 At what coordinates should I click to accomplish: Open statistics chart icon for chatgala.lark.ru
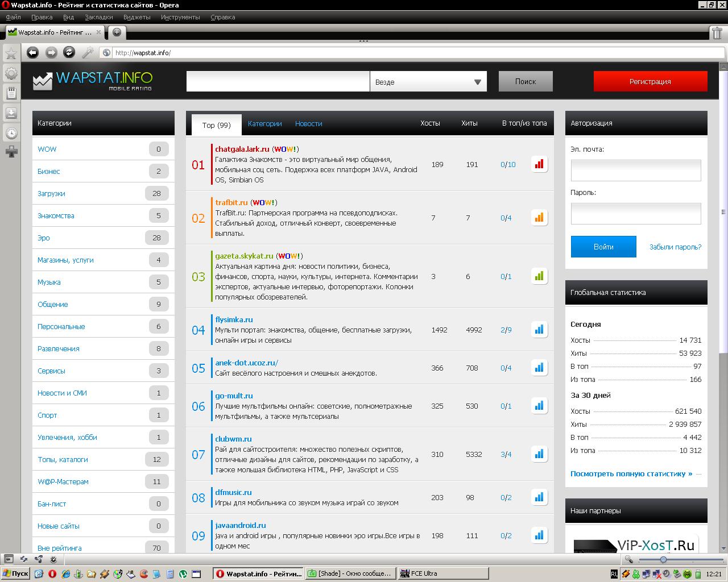point(539,164)
